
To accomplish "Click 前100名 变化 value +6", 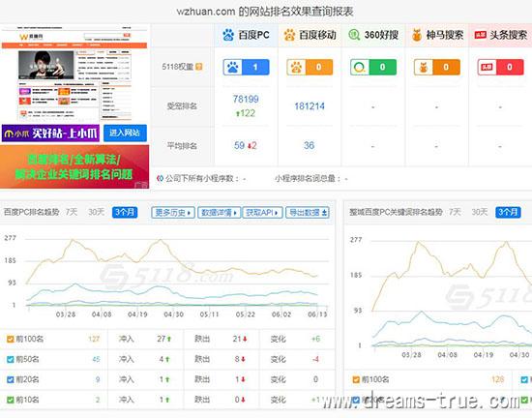I will pyautogui.click(x=315, y=339).
